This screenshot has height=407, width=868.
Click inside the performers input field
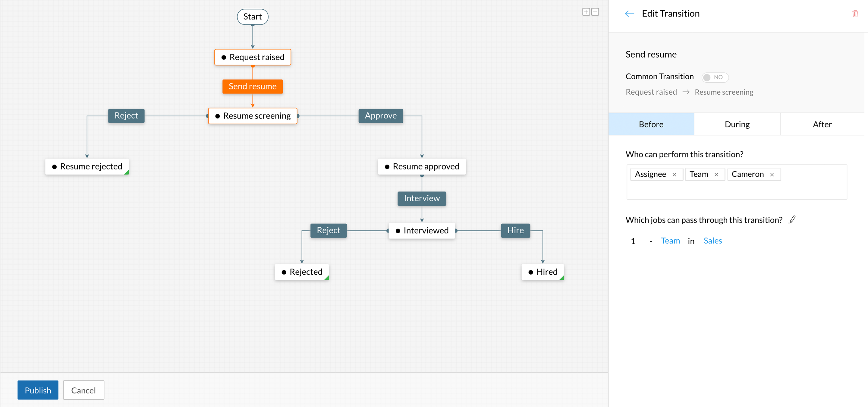pyautogui.click(x=736, y=190)
